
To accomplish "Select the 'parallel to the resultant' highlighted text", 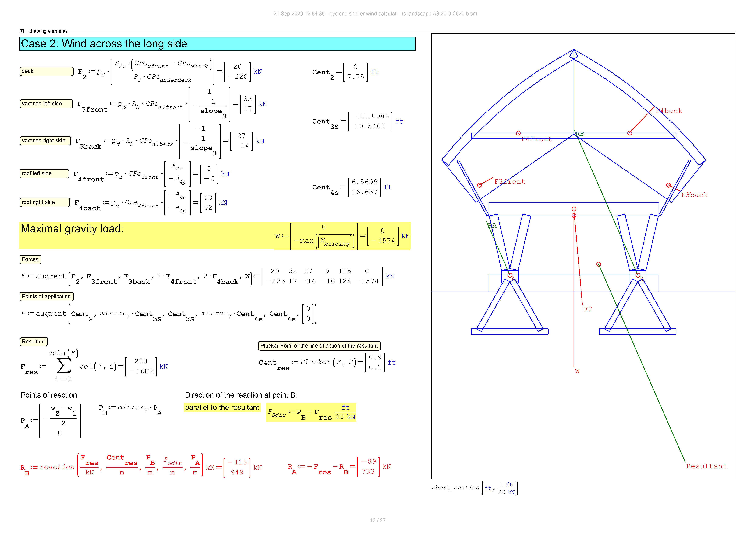I will point(222,408).
